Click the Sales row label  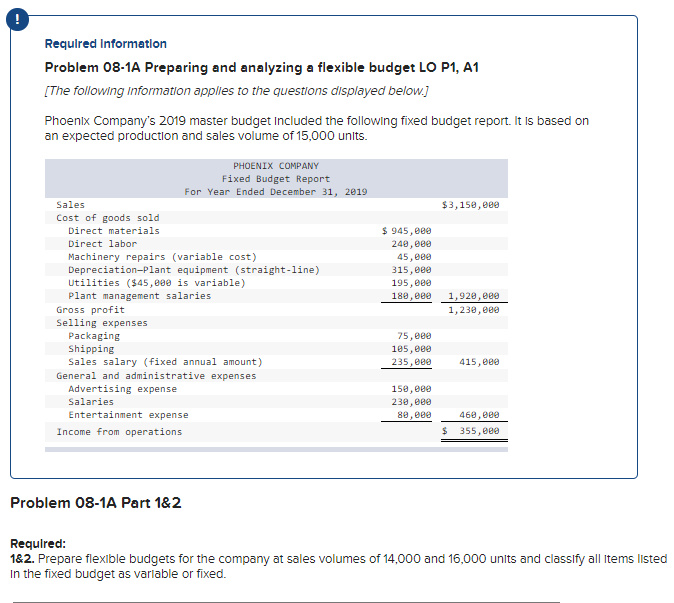(70, 205)
